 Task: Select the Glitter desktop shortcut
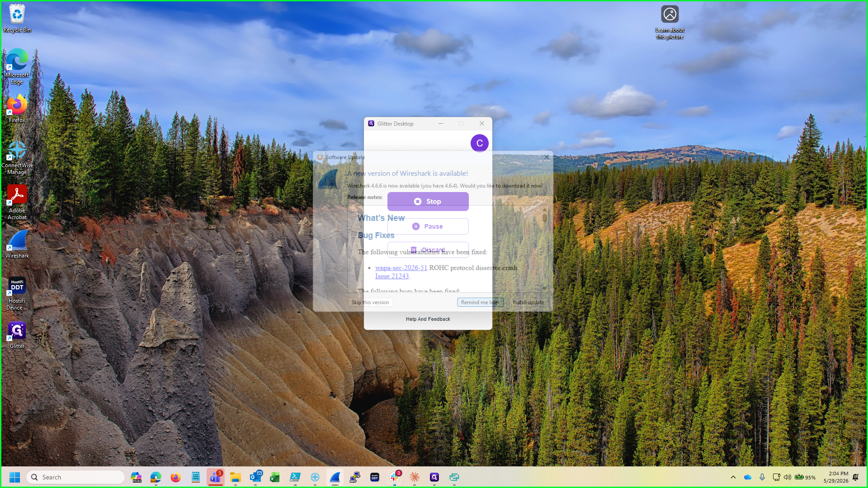(17, 335)
